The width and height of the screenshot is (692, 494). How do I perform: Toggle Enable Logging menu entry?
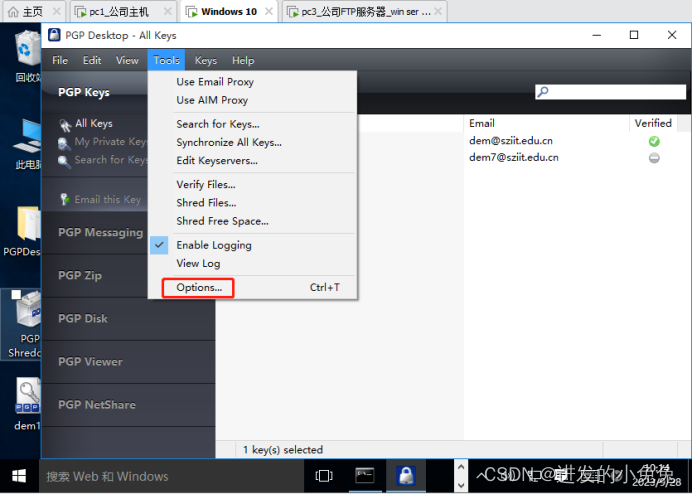(252, 245)
